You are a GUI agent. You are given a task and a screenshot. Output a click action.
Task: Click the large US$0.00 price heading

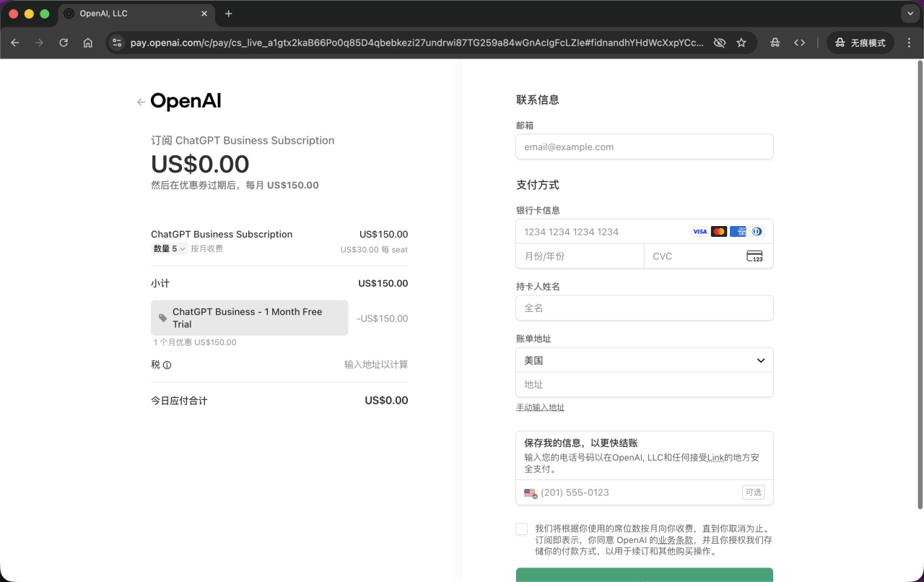pos(200,164)
